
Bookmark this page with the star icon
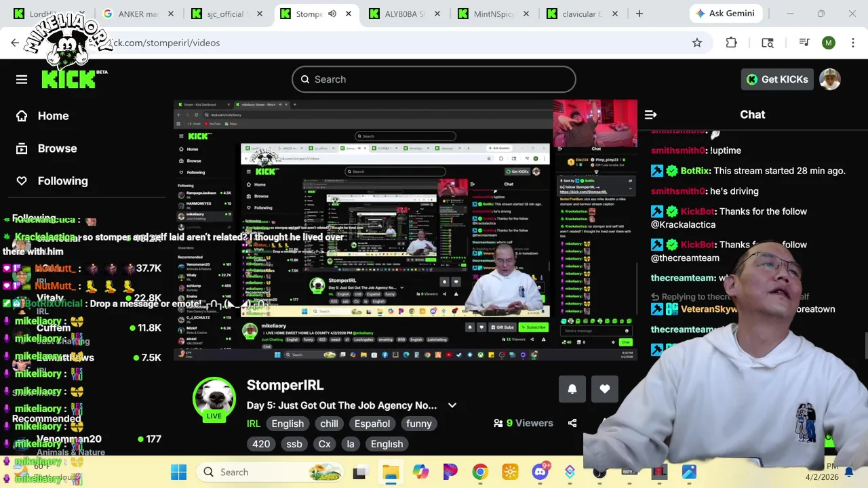tap(697, 43)
